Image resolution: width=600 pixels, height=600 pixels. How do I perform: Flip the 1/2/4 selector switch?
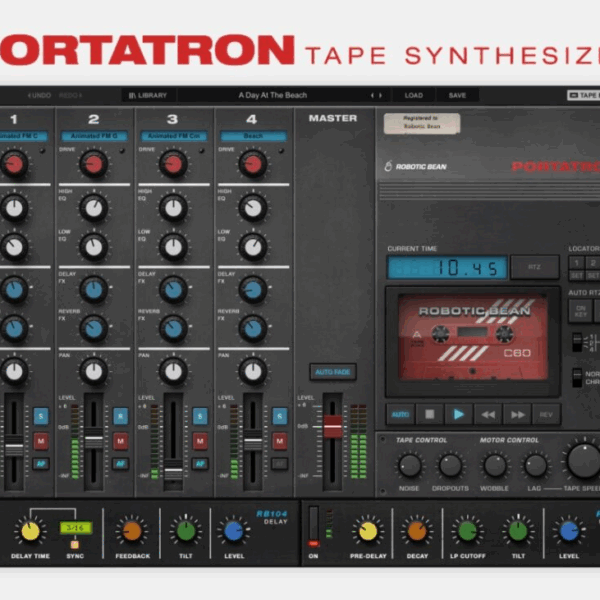click(x=577, y=342)
